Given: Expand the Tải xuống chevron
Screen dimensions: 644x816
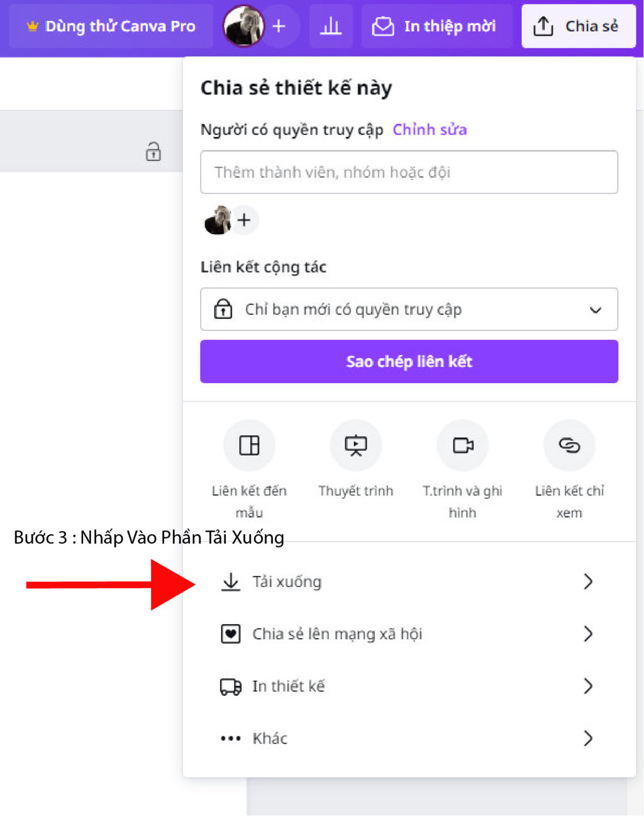Looking at the screenshot, I should pyautogui.click(x=588, y=581).
